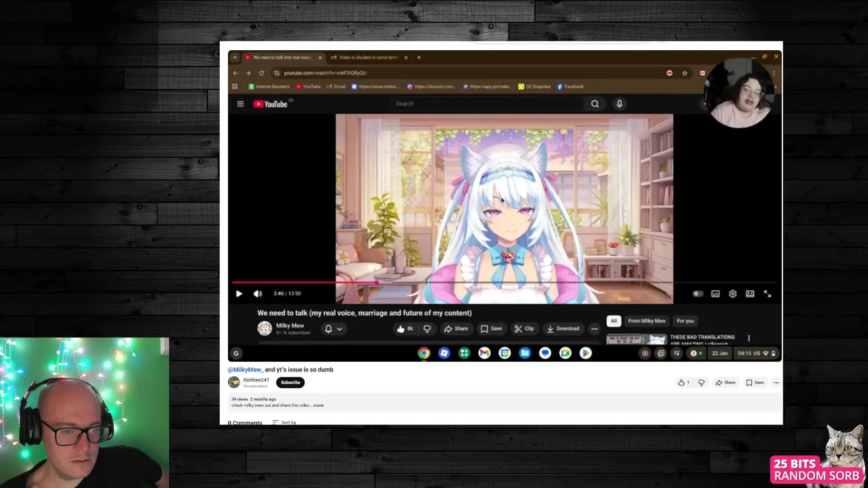
Task: Like the Milky Mew video
Action: 405,329
